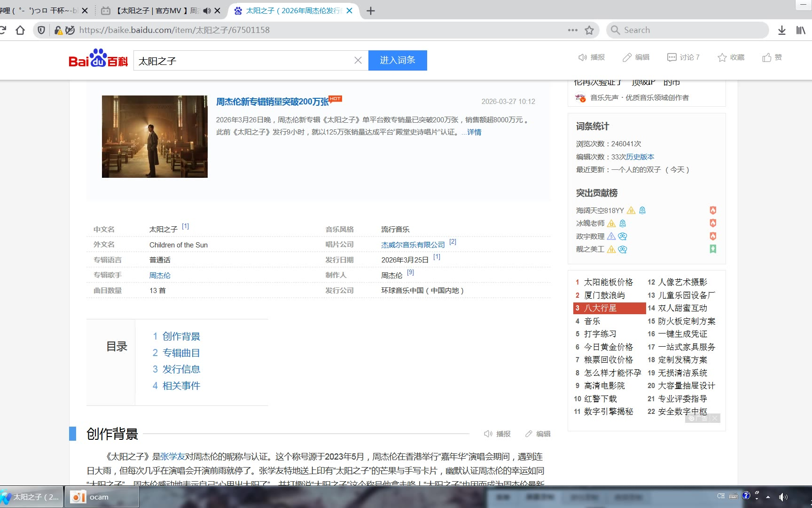812x508 pixels.
Task: Click the 赞 thumbs-up icon
Action: pos(767,57)
